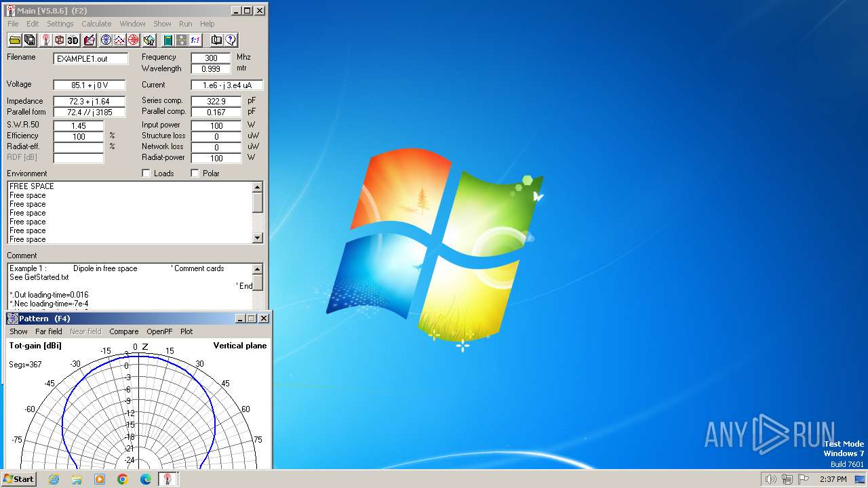Click the Voltage field
This screenshot has height=488, width=868.
tap(90, 85)
